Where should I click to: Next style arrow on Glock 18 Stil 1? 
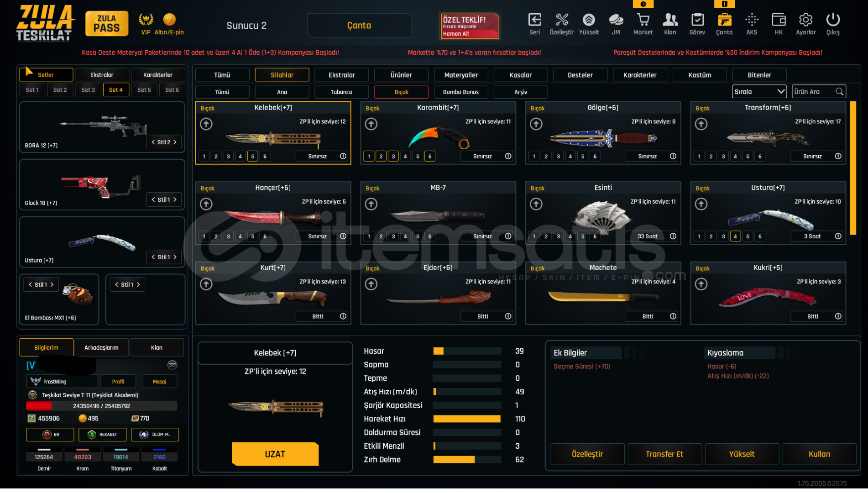[175, 199]
